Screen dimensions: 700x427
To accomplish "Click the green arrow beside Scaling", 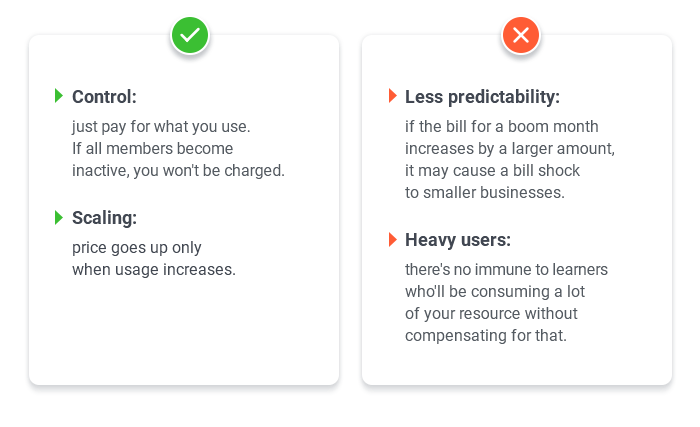I will point(58,218).
